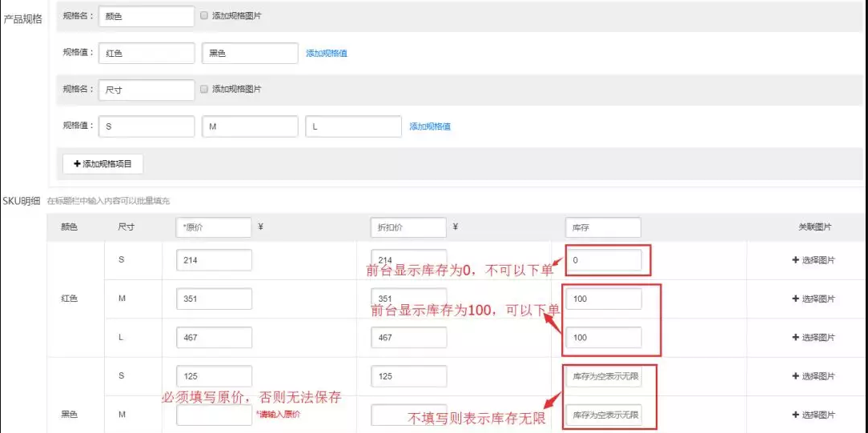Click original price field showing 467

click(x=214, y=338)
